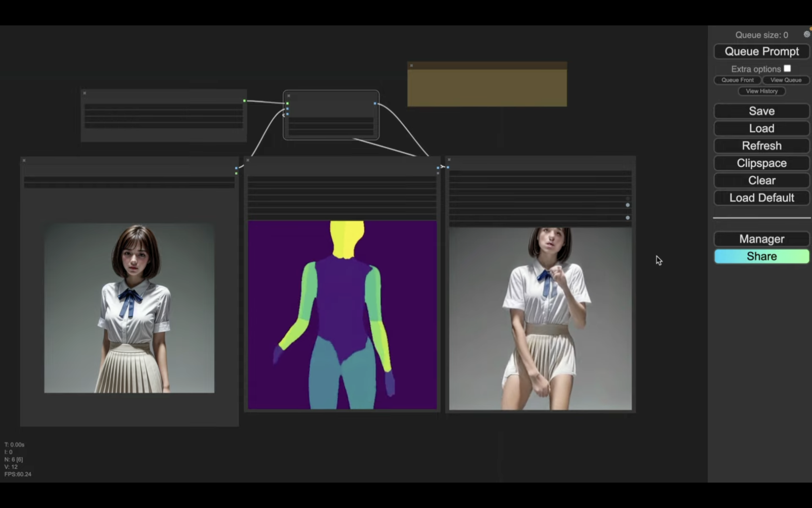This screenshot has height=508, width=812.
Task: Click the green output socket on the top-left node
Action: point(244,100)
